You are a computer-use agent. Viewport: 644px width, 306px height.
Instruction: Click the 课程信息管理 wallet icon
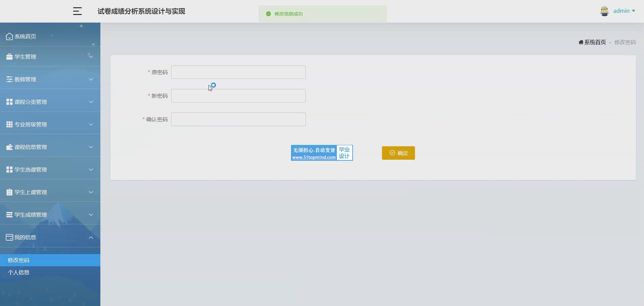[x=9, y=147]
